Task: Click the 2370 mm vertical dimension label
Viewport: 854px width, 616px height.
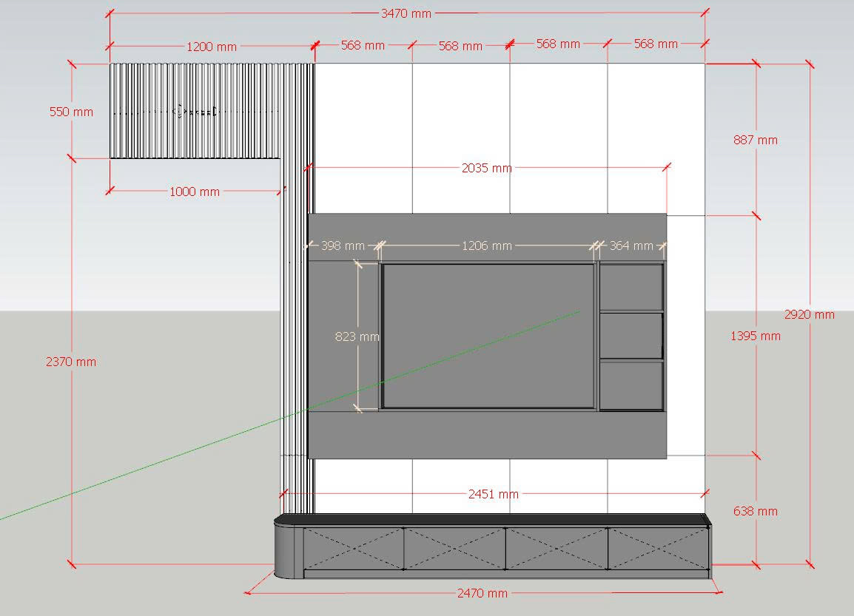Action: click(71, 362)
